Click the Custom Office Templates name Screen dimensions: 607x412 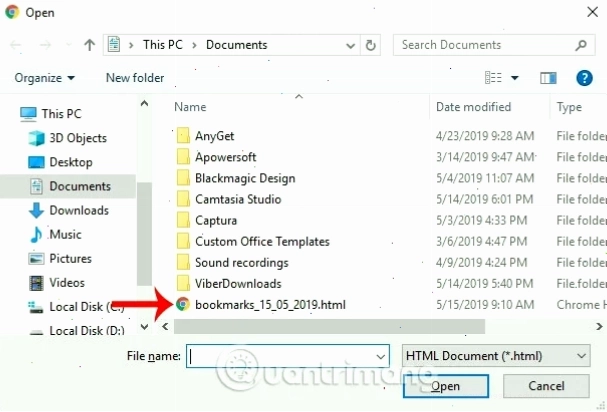262,242
